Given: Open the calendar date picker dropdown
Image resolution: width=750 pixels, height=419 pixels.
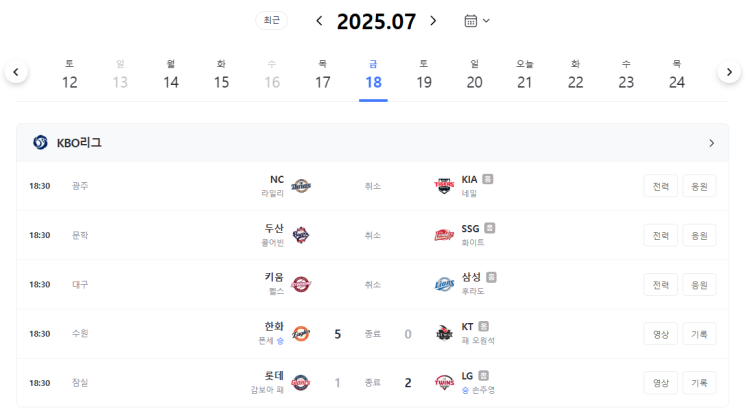Looking at the screenshot, I should pos(477,21).
